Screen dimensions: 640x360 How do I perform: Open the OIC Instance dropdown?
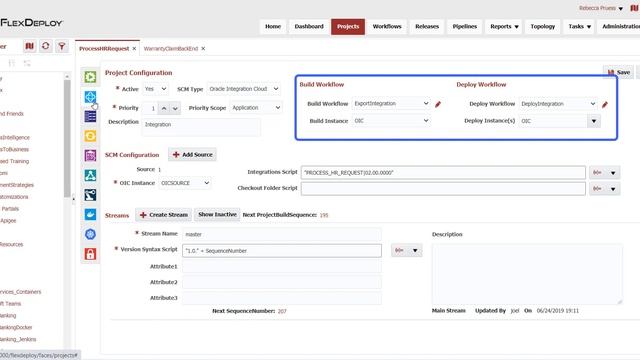coord(185,183)
